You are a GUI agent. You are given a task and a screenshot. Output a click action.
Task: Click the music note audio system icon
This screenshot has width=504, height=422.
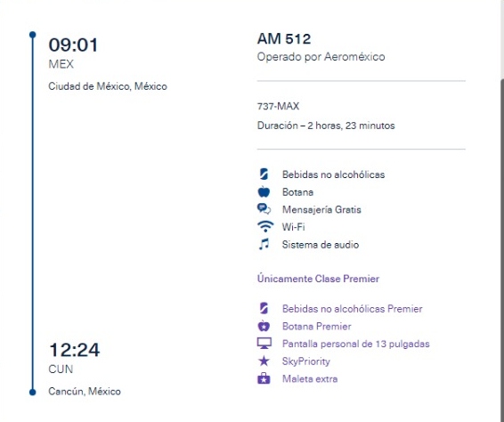pos(264,244)
